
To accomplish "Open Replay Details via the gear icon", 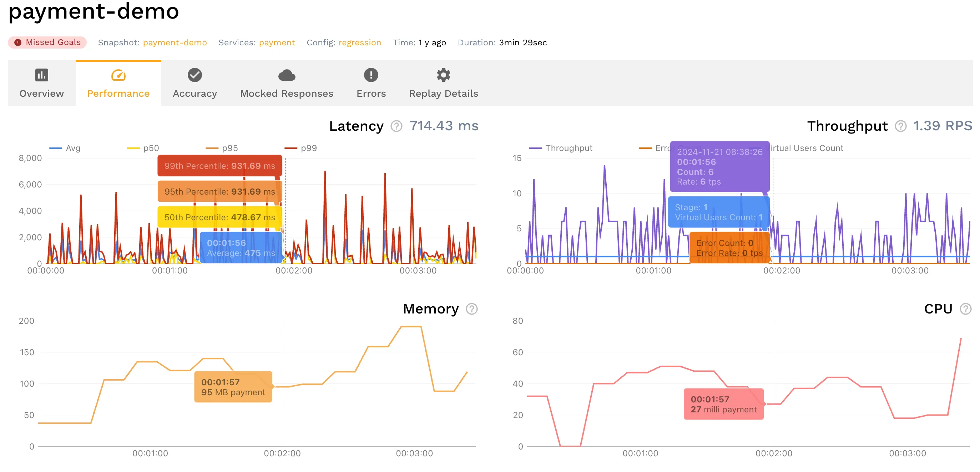I will (x=443, y=75).
